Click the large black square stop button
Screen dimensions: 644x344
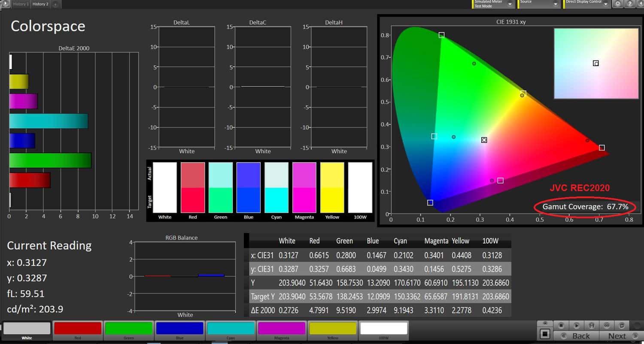click(x=545, y=333)
